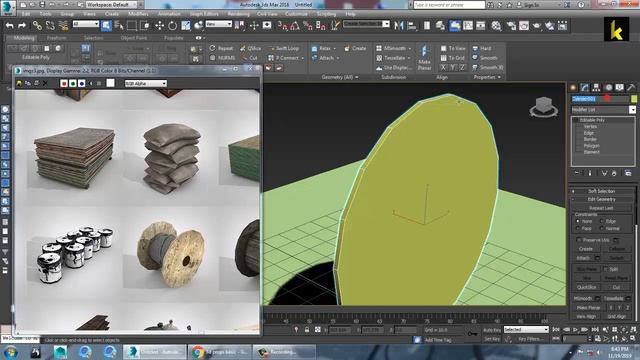
Task: Toggle the Auto Key button
Action: (492, 330)
